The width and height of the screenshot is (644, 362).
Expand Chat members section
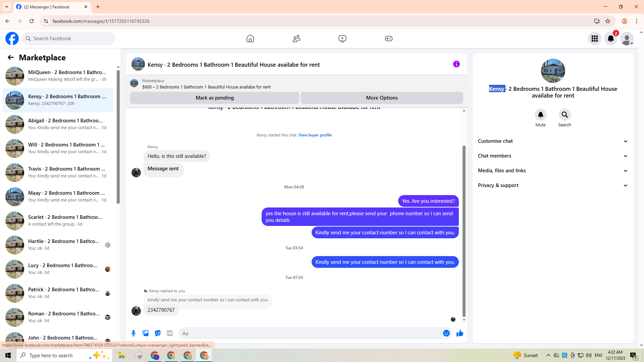pyautogui.click(x=553, y=156)
